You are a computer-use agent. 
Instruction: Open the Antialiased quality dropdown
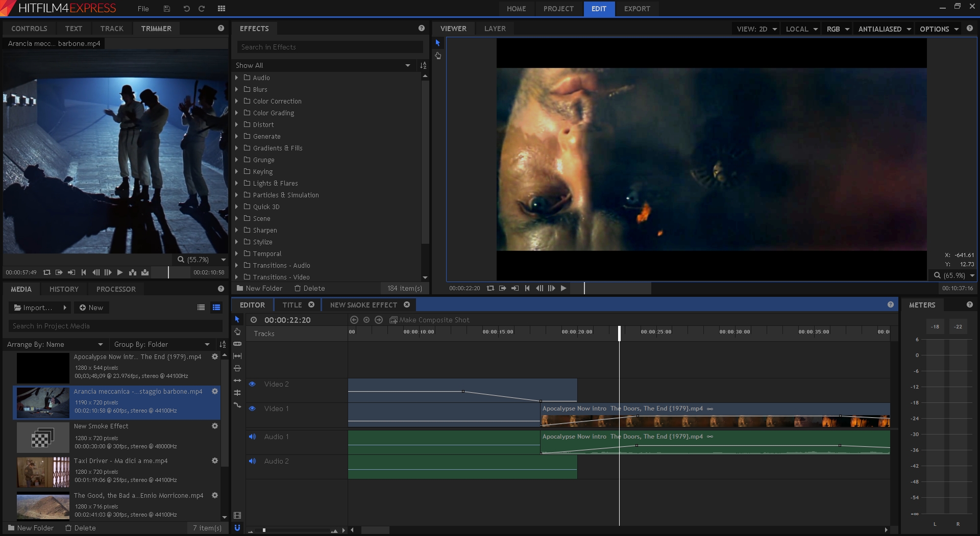[884, 29]
